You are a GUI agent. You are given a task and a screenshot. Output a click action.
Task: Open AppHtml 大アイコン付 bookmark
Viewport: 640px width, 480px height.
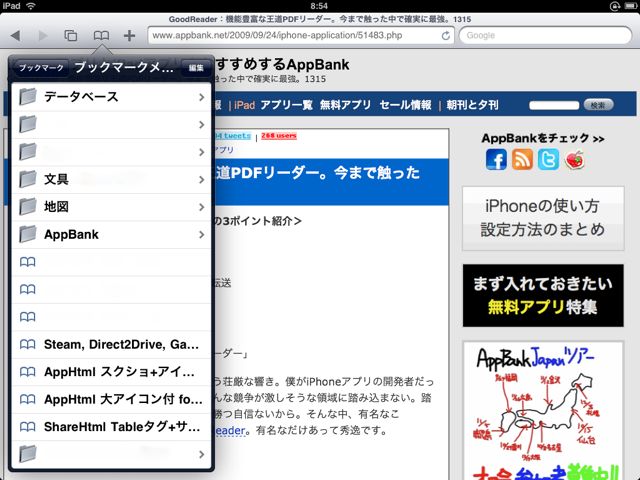111,399
